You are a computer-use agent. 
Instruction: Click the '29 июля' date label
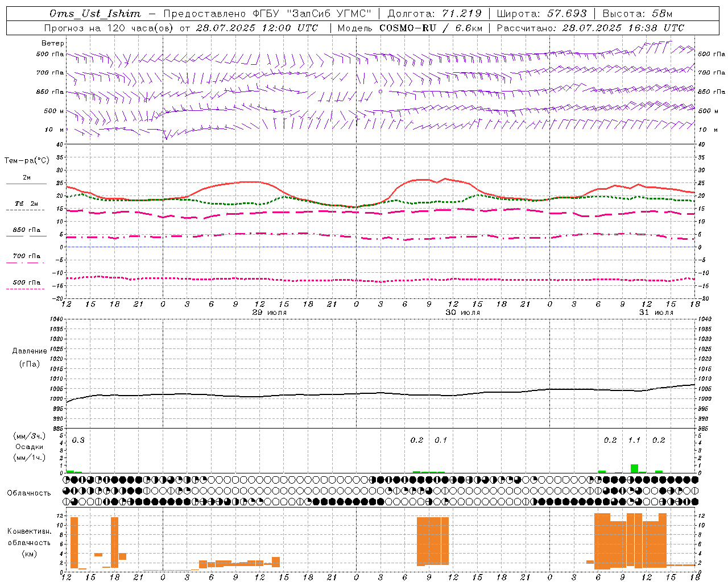coord(270,313)
